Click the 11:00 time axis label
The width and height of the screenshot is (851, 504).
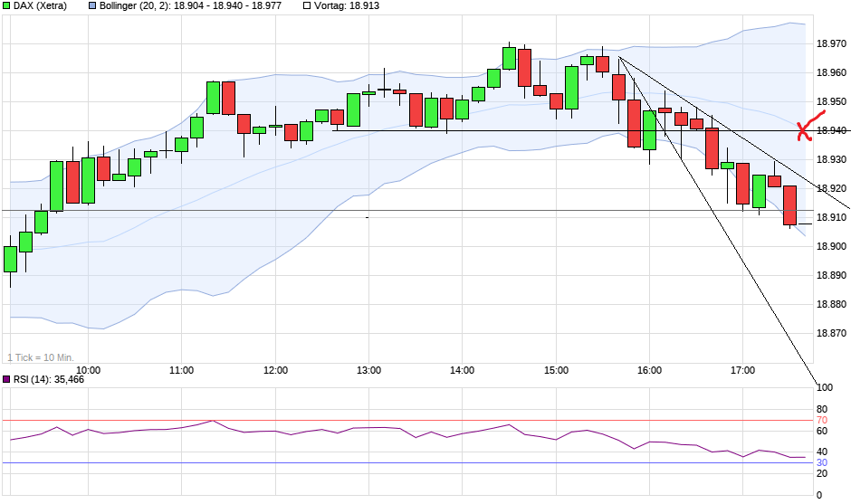pyautogui.click(x=181, y=370)
